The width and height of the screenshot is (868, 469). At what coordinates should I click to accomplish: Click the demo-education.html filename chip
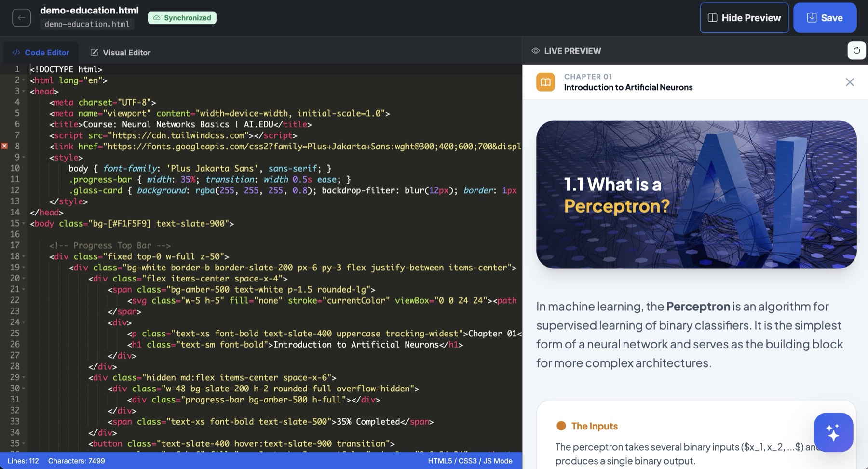87,24
